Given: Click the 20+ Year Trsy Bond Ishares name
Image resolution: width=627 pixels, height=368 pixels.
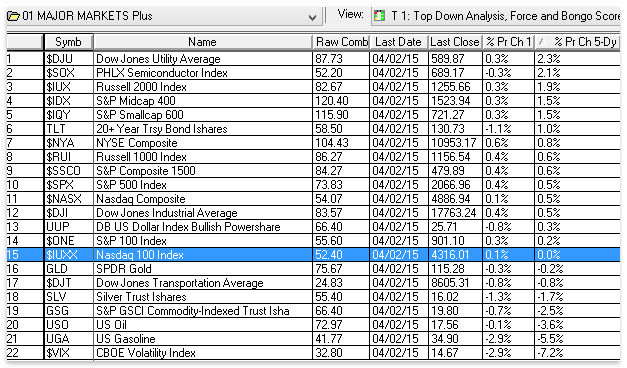Looking at the screenshot, I should (x=162, y=129).
